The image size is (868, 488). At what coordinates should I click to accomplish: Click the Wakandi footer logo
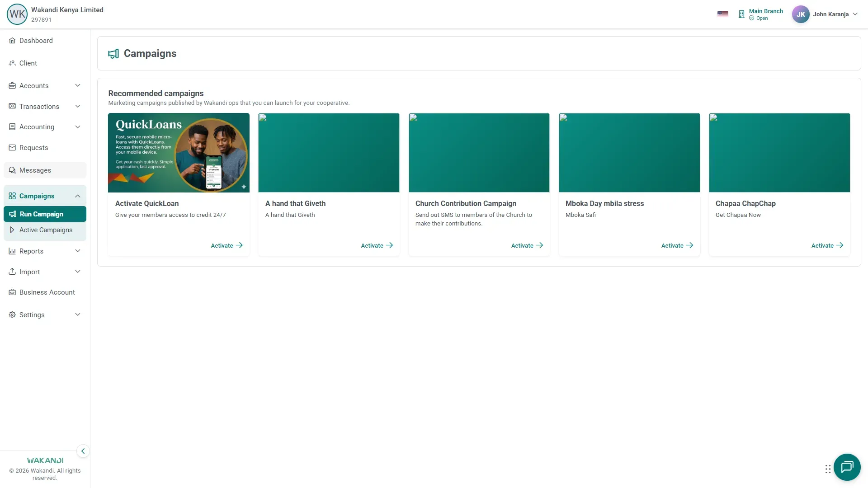45,460
